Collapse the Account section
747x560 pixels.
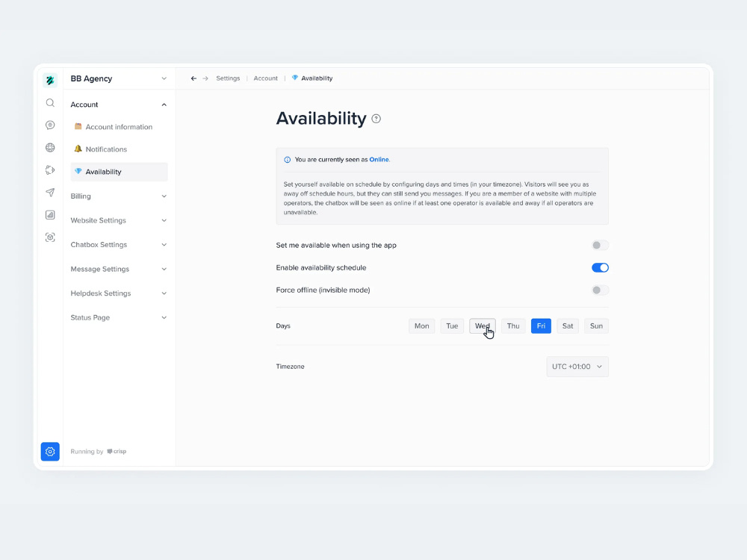119,105
